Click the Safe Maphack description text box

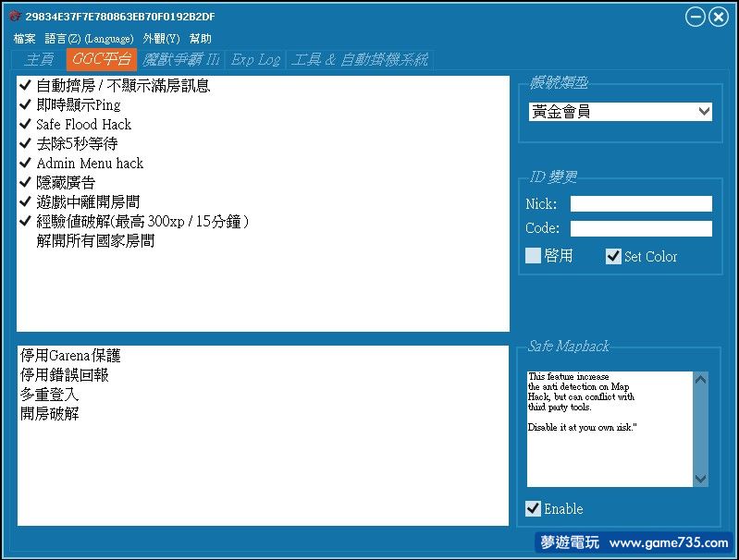pyautogui.click(x=610, y=429)
